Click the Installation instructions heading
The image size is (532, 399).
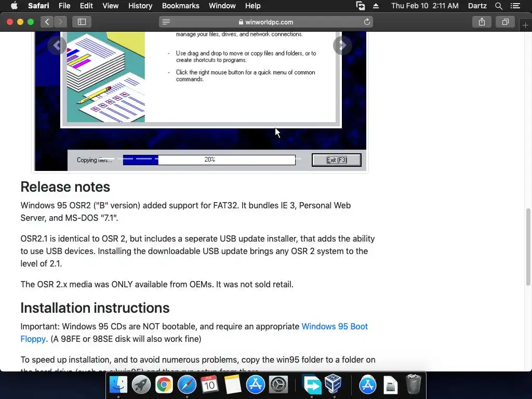point(95,308)
